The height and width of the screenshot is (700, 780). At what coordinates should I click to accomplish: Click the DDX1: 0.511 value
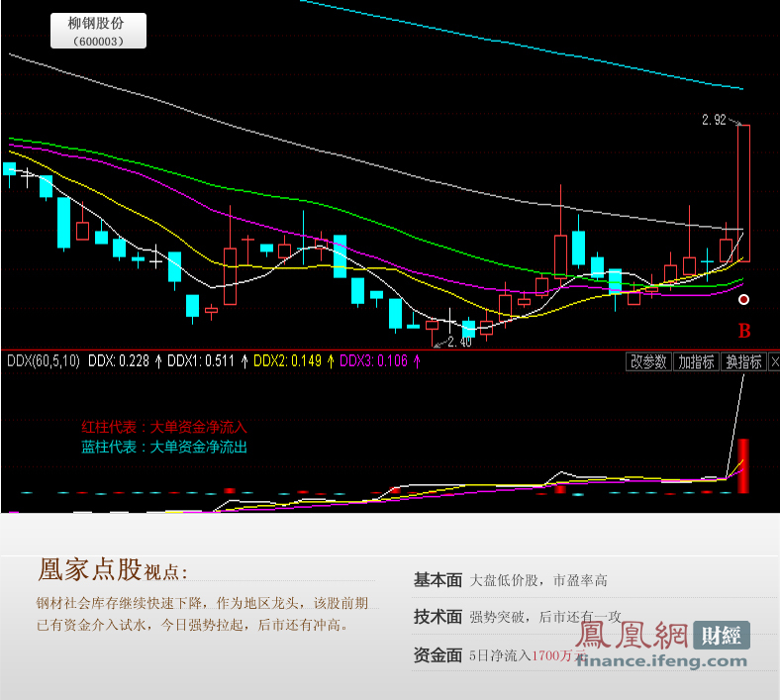coord(201,361)
